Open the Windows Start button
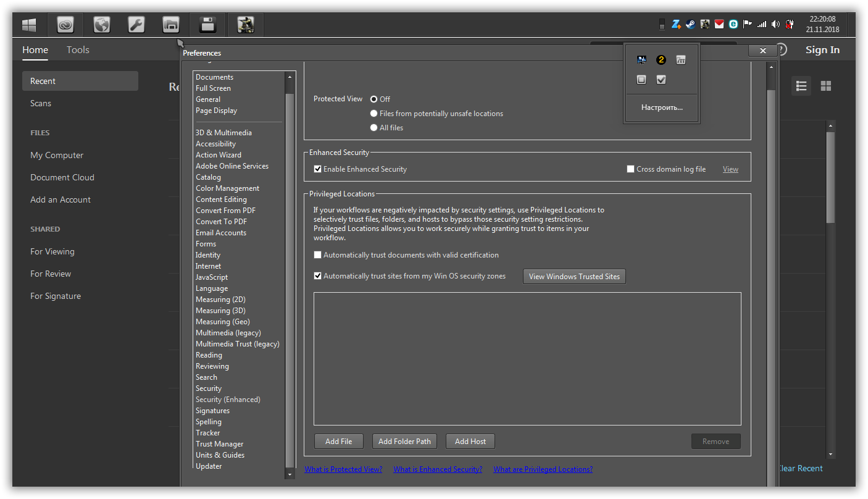Viewport: 868px width, 499px height. tap(29, 25)
